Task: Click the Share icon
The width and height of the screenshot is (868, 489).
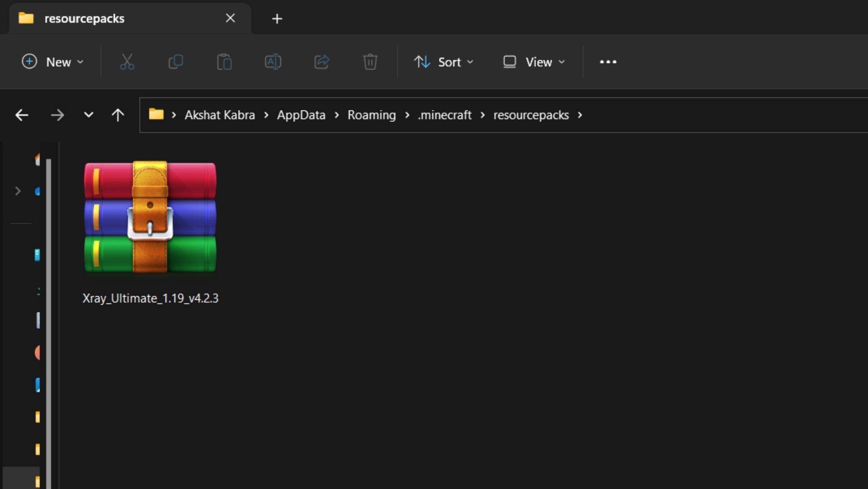Action: pyautogui.click(x=322, y=62)
